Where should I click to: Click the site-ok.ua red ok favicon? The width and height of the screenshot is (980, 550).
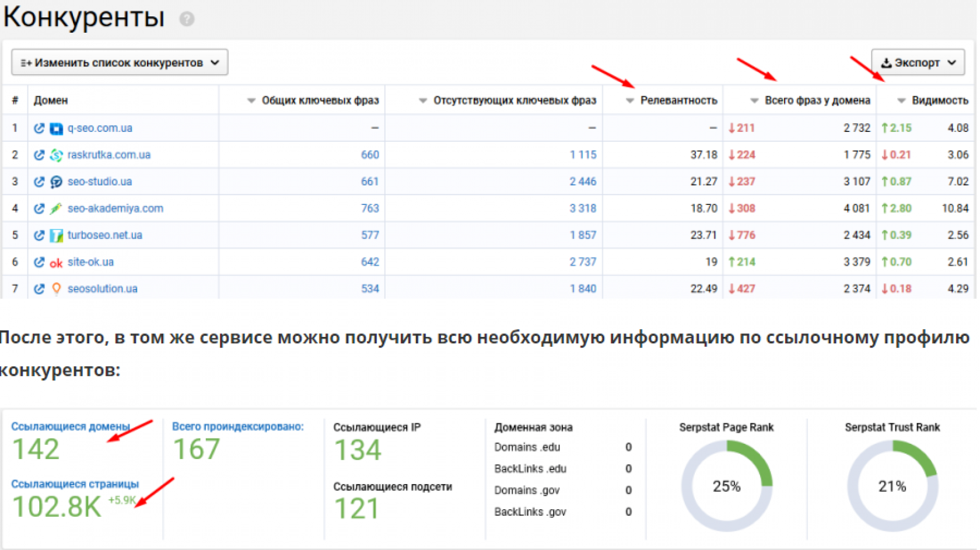(x=56, y=263)
